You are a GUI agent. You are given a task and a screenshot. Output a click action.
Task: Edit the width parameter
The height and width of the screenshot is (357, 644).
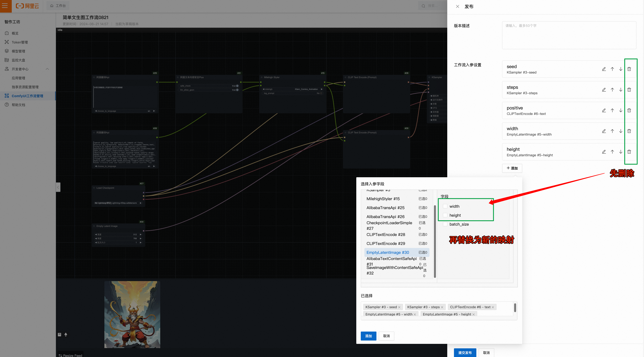(604, 131)
